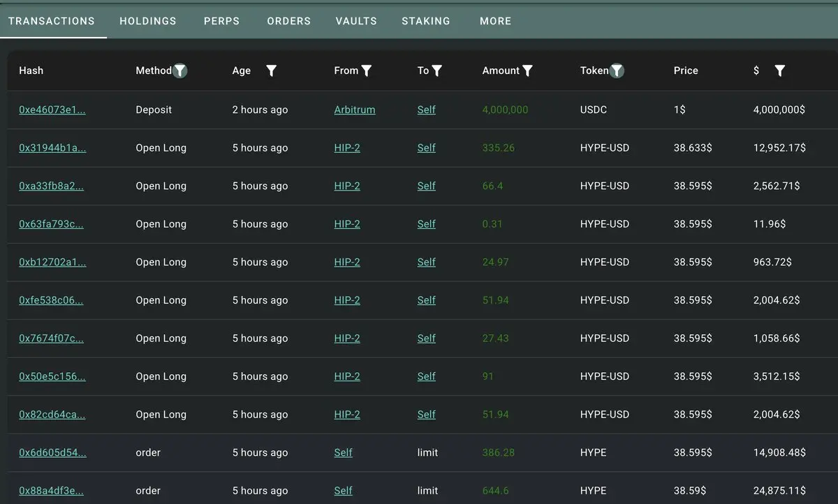Open transaction hash 0xfe538c06...
This screenshot has width=838, height=504.
point(51,300)
